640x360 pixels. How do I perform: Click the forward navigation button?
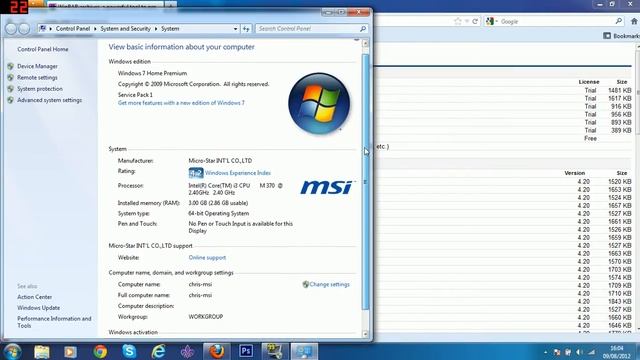pyautogui.click(x=24, y=29)
